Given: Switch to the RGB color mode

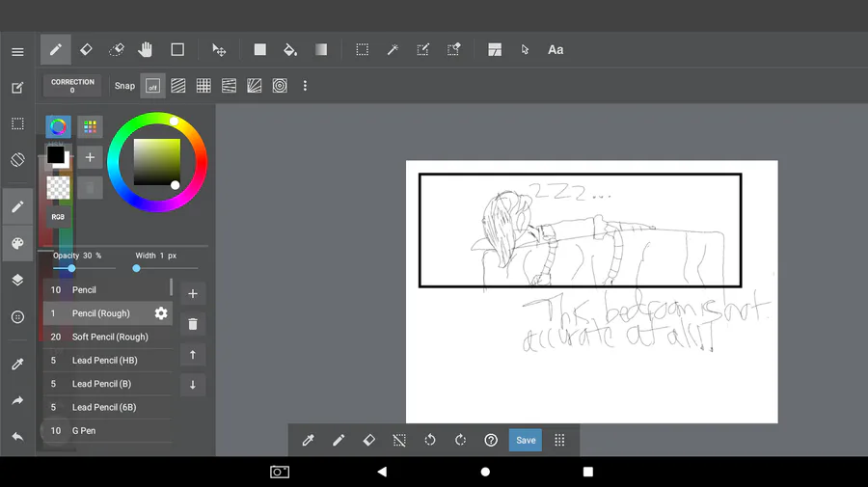Looking at the screenshot, I should 58,217.
